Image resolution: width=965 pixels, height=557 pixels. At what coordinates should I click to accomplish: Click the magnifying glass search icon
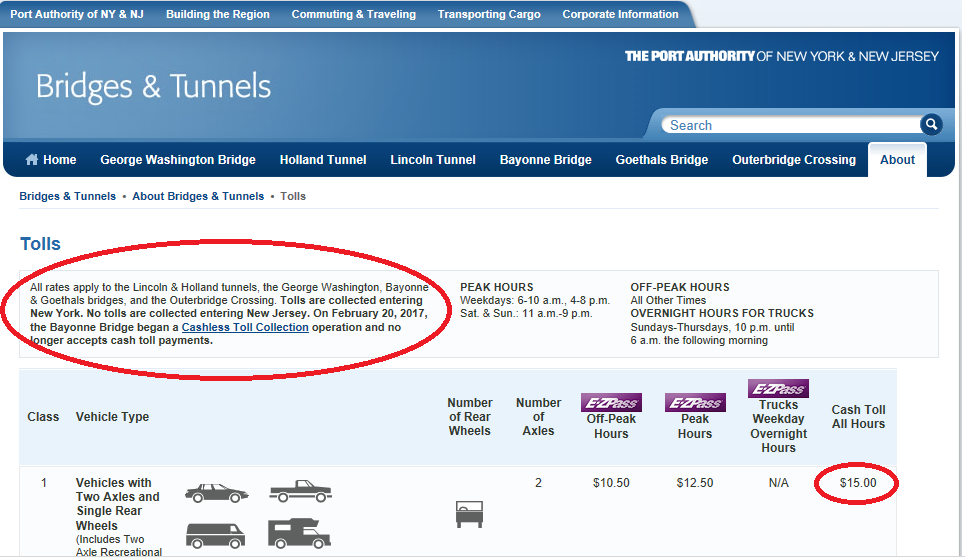pyautogui.click(x=931, y=124)
